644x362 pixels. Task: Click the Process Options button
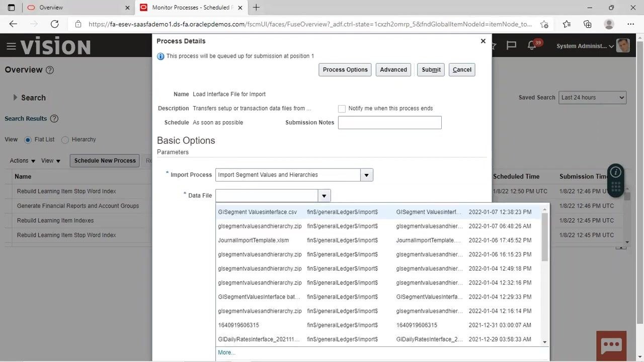pyautogui.click(x=345, y=70)
